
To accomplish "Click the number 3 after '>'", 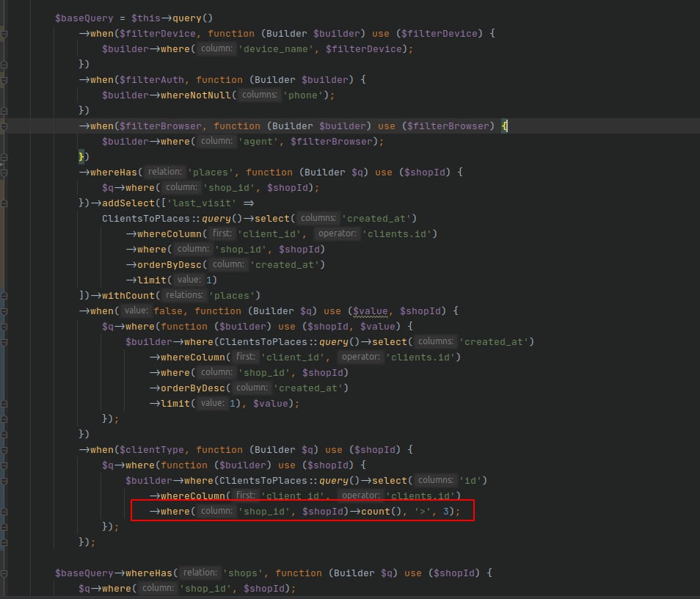I will tap(445, 512).
